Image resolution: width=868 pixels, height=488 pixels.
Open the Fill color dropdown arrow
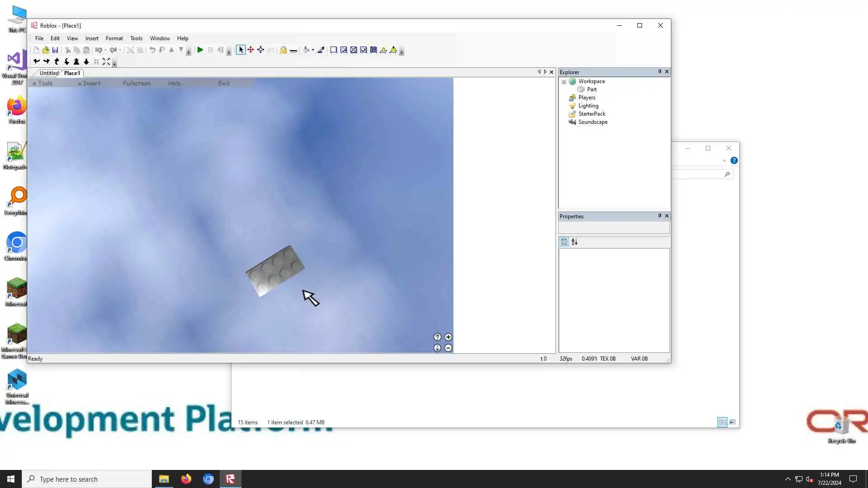[313, 50]
